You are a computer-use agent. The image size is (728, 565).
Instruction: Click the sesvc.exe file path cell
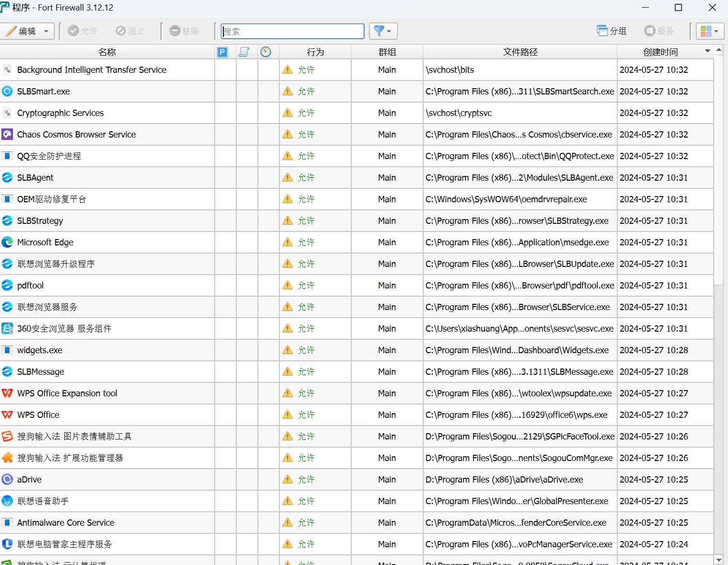[x=520, y=329]
